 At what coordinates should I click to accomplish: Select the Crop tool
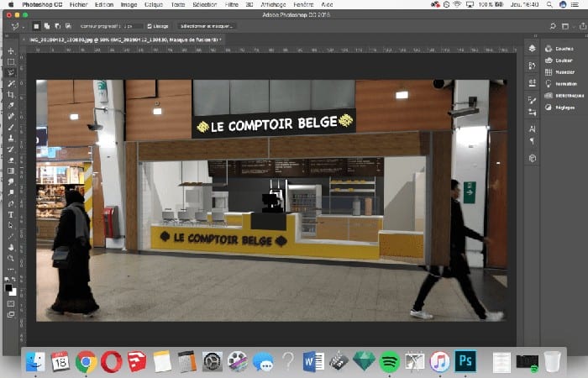pyautogui.click(x=11, y=94)
